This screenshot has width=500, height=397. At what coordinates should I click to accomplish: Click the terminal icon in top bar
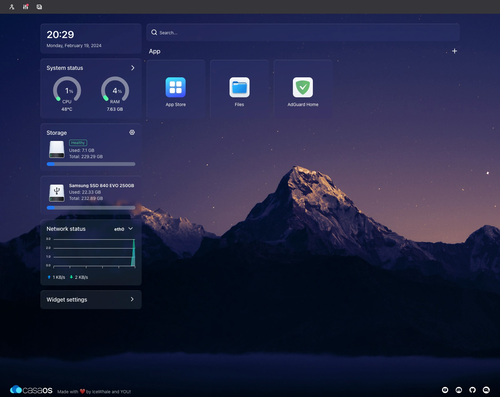[x=39, y=7]
